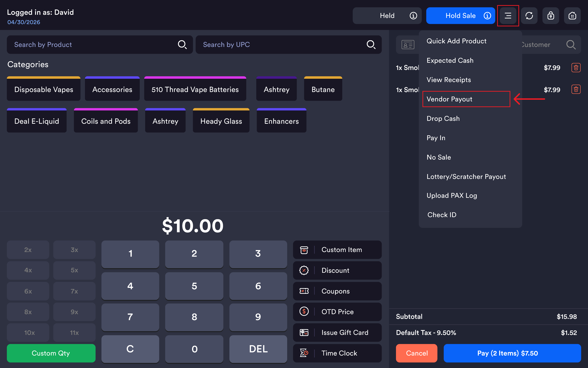588x368 pixels.
Task: Tap the 0 key on keypad
Action: (x=194, y=349)
